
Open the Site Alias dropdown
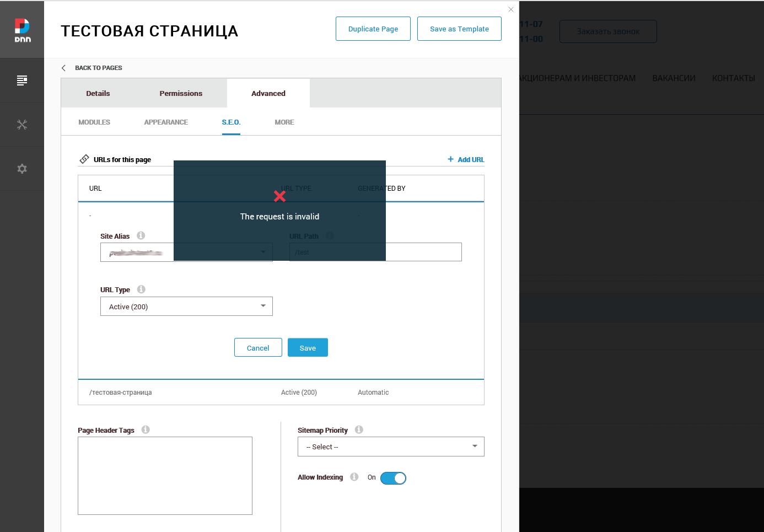click(186, 252)
